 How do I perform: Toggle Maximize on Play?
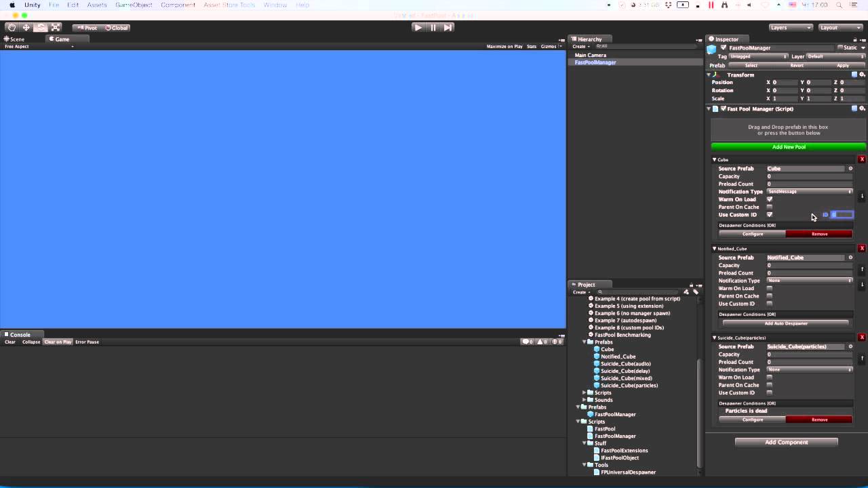(504, 47)
